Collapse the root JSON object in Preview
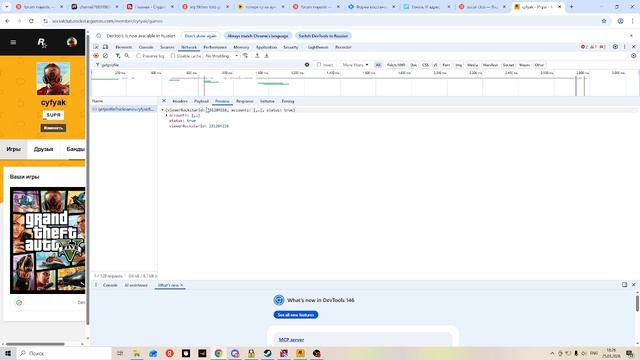The width and height of the screenshot is (640, 360). (162, 110)
